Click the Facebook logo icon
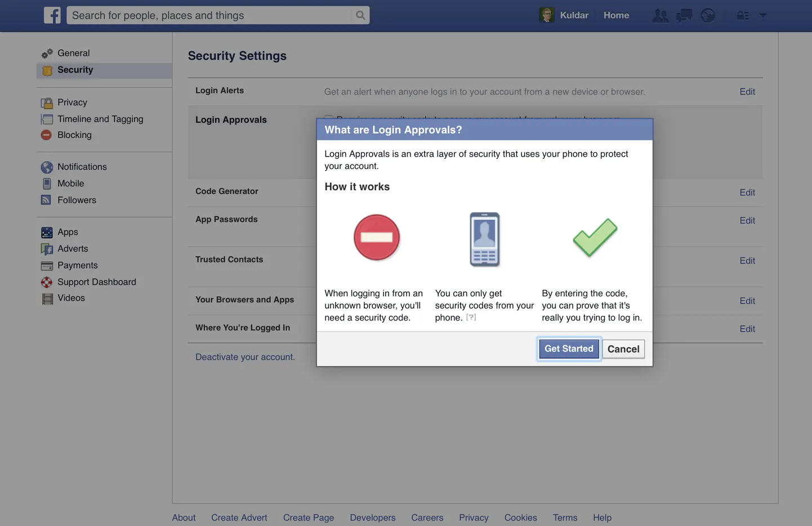 [52, 15]
